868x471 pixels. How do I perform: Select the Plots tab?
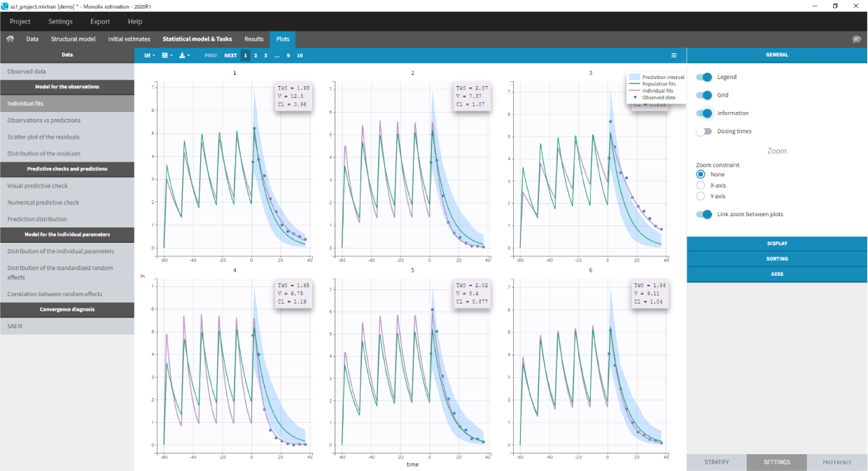point(283,39)
